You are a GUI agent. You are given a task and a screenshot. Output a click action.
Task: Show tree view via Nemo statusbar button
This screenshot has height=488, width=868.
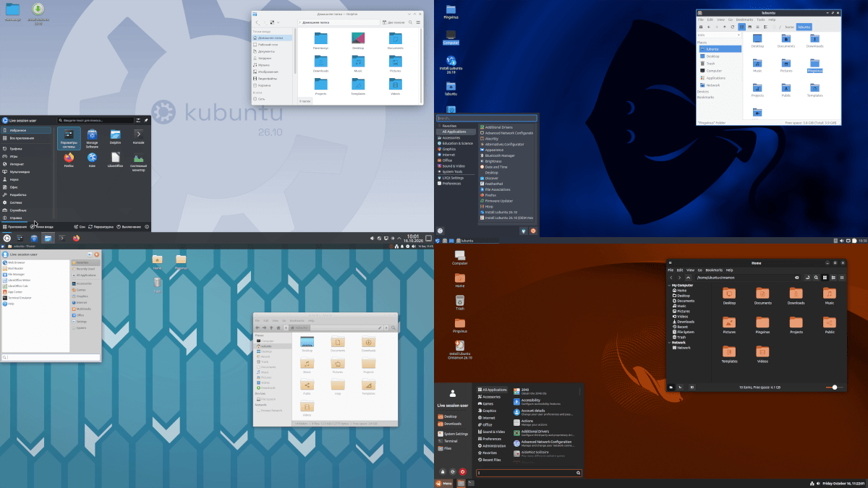coord(680,387)
